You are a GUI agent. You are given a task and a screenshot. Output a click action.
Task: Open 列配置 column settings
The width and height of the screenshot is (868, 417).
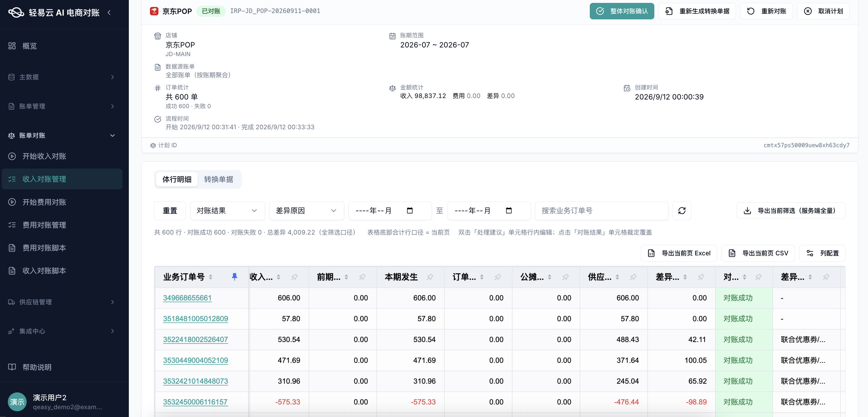tap(822, 253)
